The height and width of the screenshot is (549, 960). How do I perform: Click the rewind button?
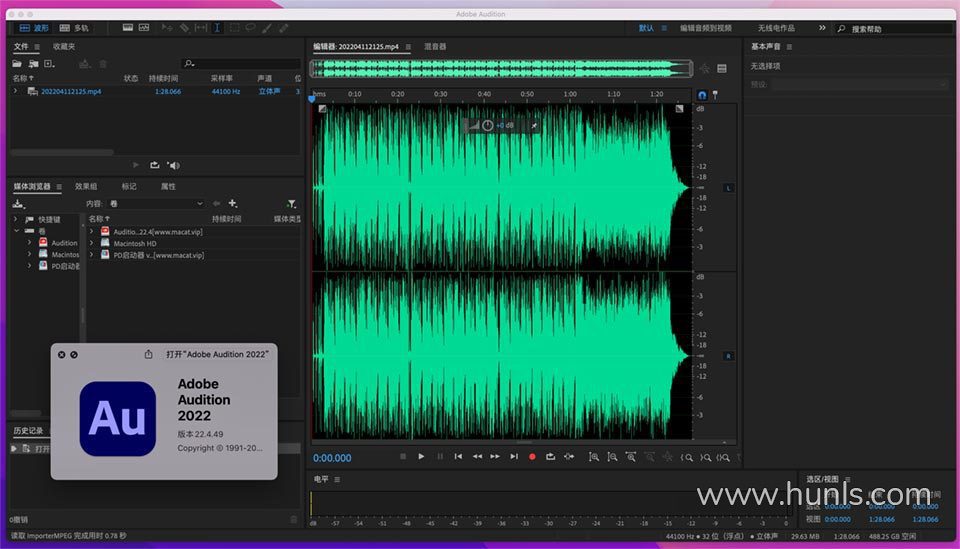[477, 457]
